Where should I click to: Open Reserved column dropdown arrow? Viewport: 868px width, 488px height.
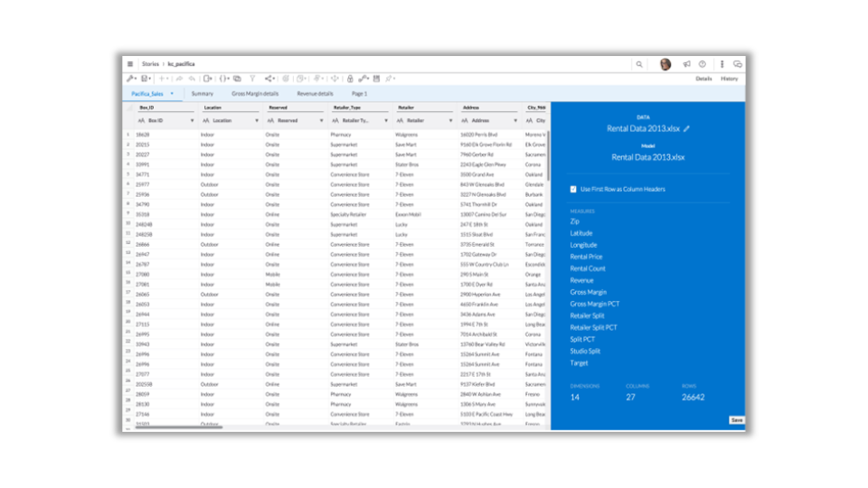(x=322, y=120)
